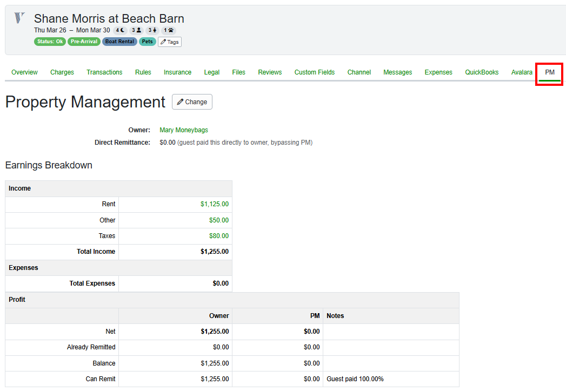
Task: Click the pencil icon on the Tags button
Action: (164, 42)
